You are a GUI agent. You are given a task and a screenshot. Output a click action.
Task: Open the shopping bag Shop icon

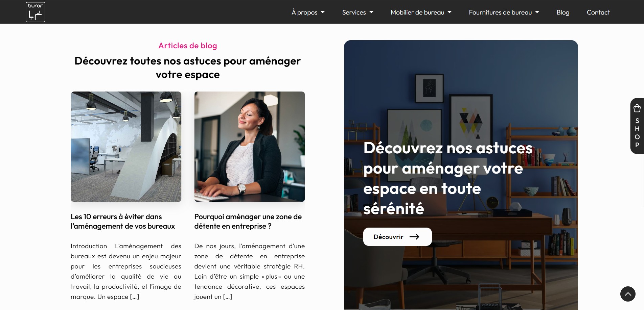point(637,108)
